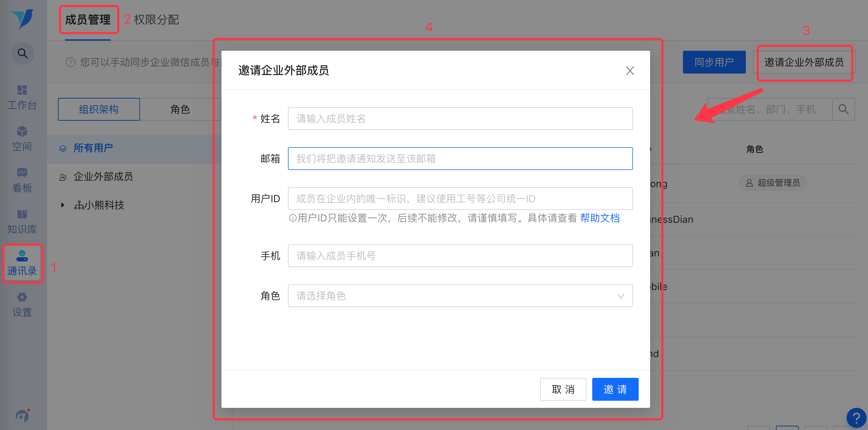Open the 空间 space sidebar icon
This screenshot has width=868, height=430.
22,138
